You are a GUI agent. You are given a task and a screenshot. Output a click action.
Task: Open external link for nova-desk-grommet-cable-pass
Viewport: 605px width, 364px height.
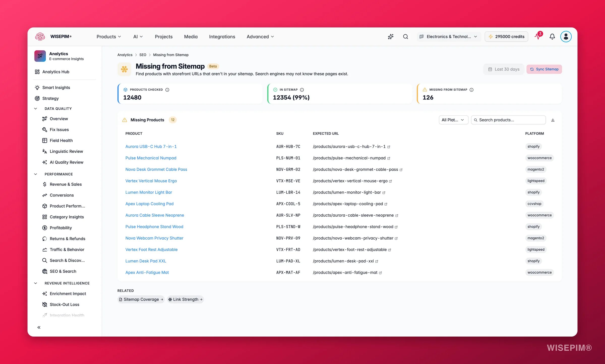[x=401, y=170]
